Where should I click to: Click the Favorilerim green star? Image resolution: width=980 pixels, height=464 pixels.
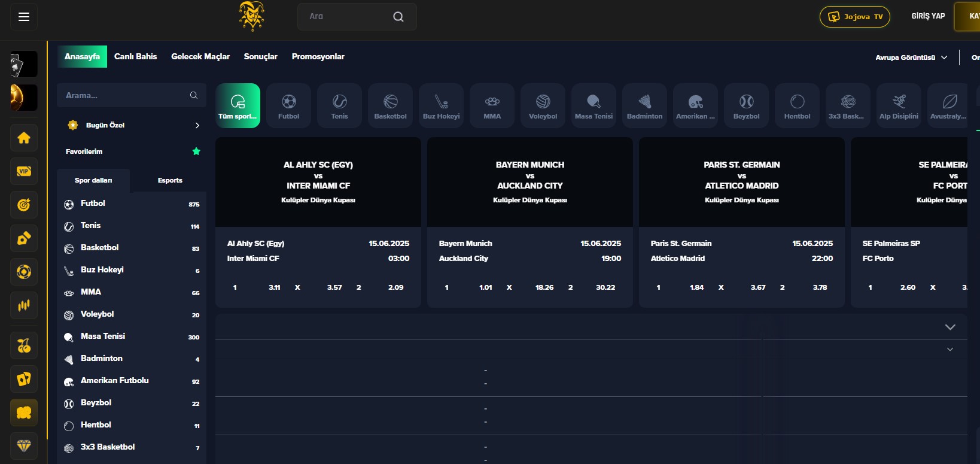tap(196, 151)
